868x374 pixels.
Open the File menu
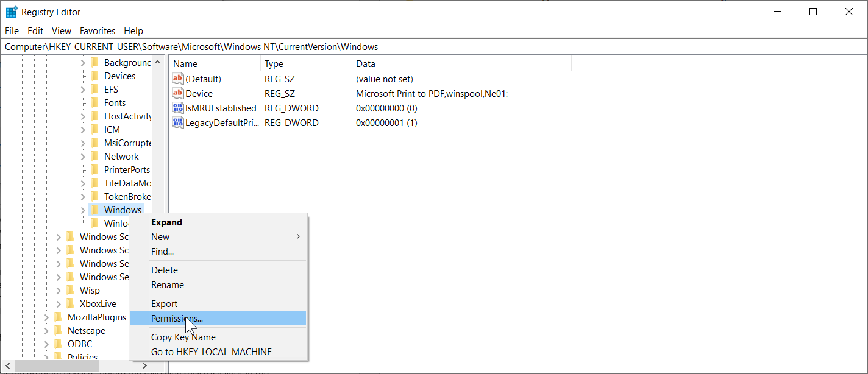coord(12,30)
